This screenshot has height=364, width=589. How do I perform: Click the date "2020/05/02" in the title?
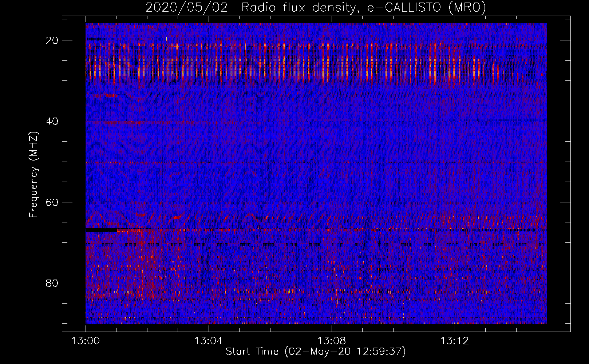click(187, 8)
